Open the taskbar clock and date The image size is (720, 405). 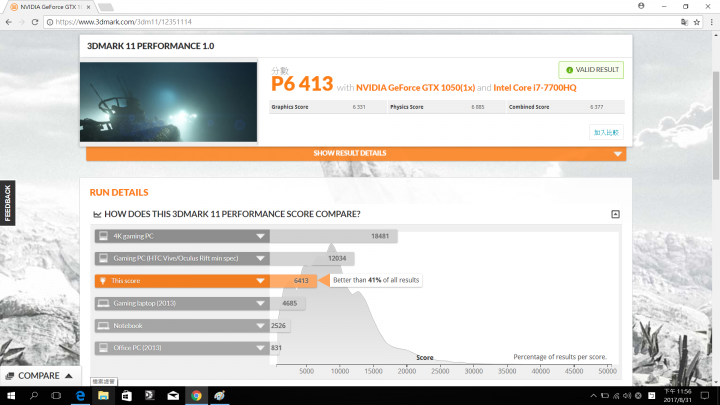click(x=678, y=395)
